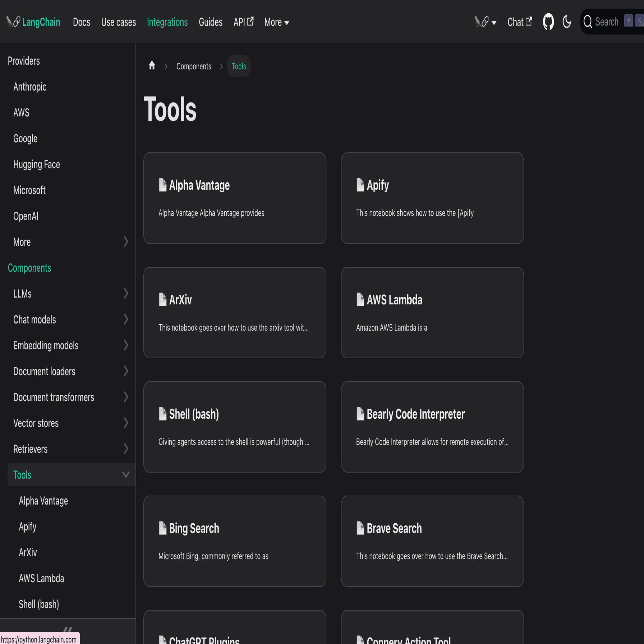The image size is (644, 644).
Task: Click the AWS Lambda card document icon
Action: tap(360, 300)
